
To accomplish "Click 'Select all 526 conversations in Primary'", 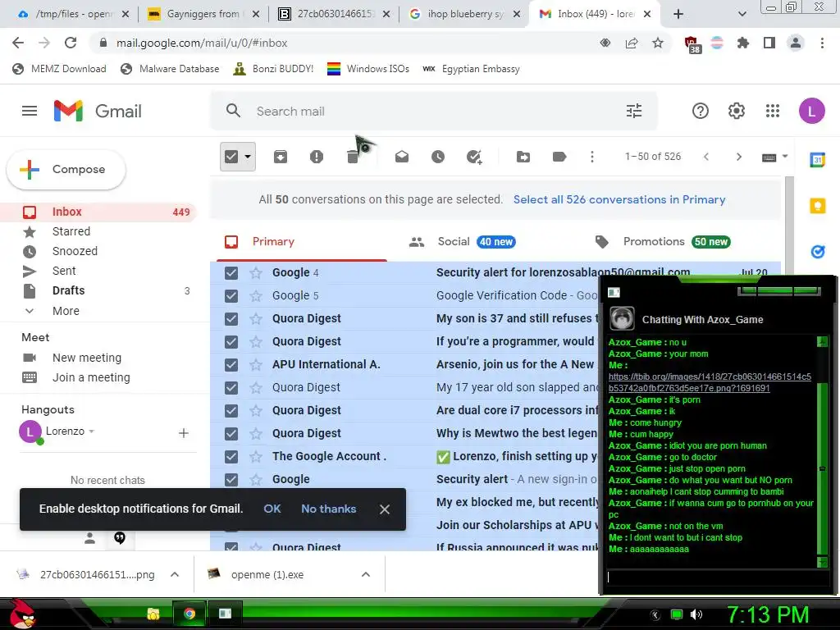I will tap(619, 199).
